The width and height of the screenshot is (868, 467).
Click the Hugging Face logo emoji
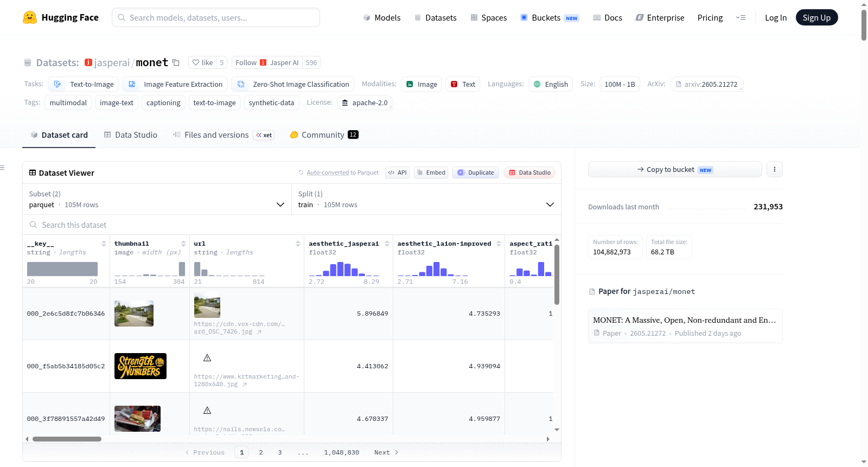pyautogui.click(x=30, y=17)
